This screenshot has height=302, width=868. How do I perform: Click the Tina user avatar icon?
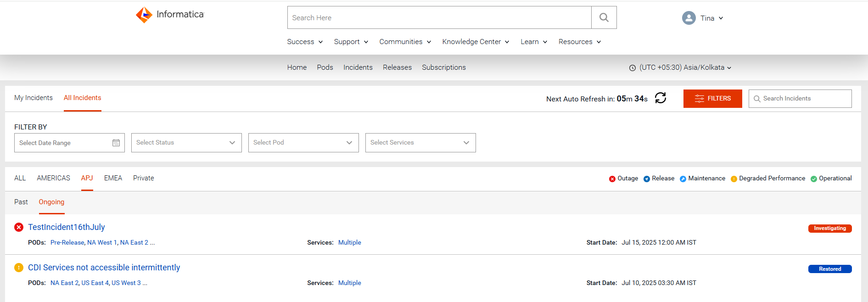689,18
